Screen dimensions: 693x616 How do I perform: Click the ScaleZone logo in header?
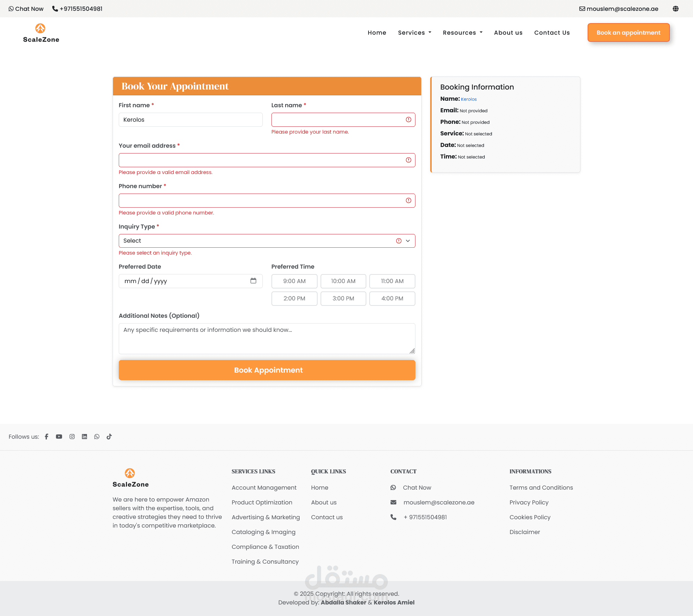[x=41, y=33]
